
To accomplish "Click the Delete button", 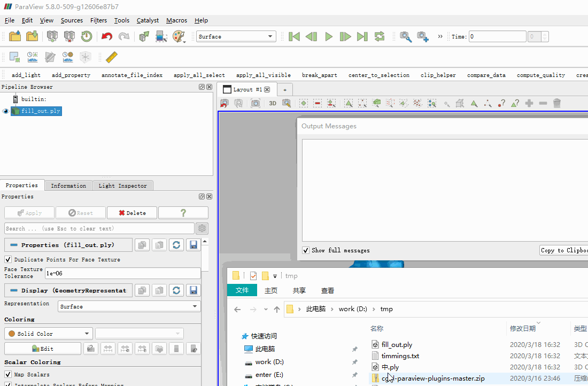I will (x=132, y=213).
